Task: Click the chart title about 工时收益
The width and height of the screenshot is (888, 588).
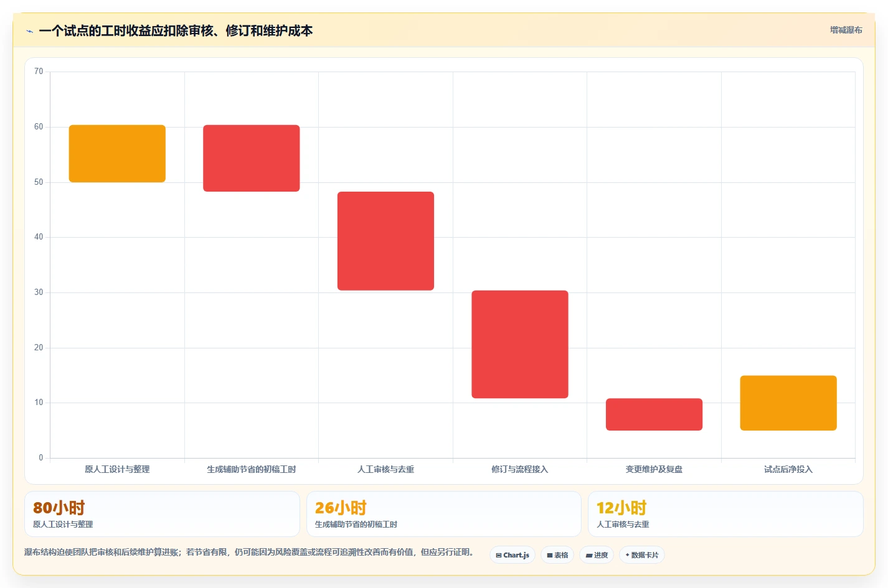Action: pyautogui.click(x=176, y=31)
